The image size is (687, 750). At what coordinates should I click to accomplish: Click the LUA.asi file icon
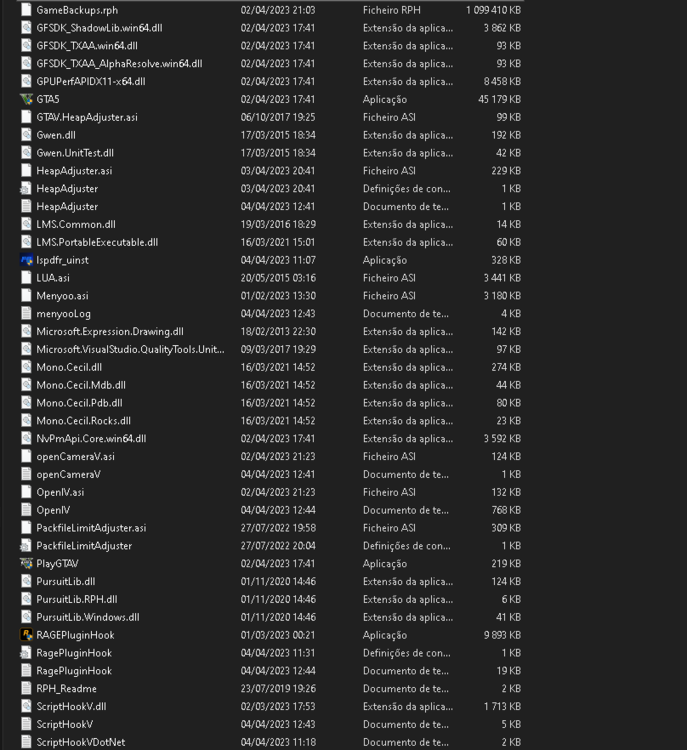point(26,278)
